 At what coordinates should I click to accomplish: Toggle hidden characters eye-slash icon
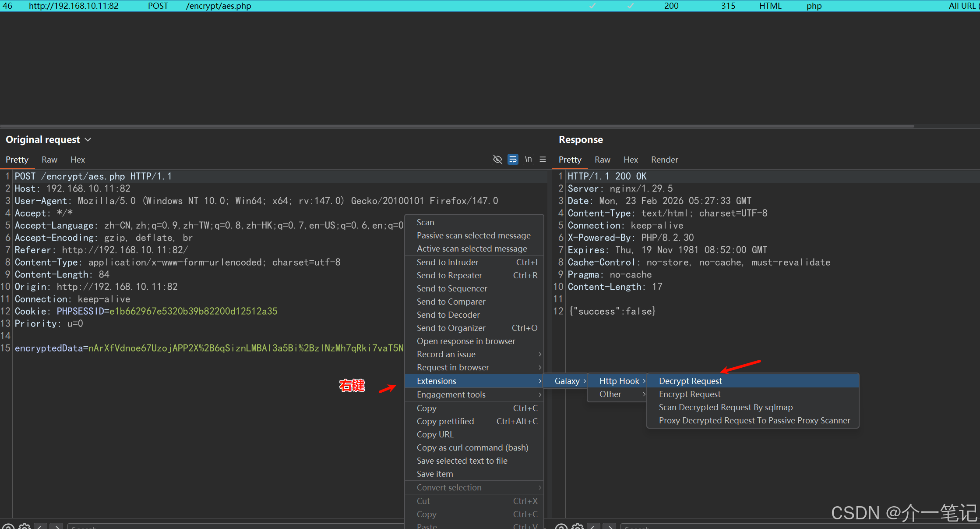pyautogui.click(x=497, y=159)
